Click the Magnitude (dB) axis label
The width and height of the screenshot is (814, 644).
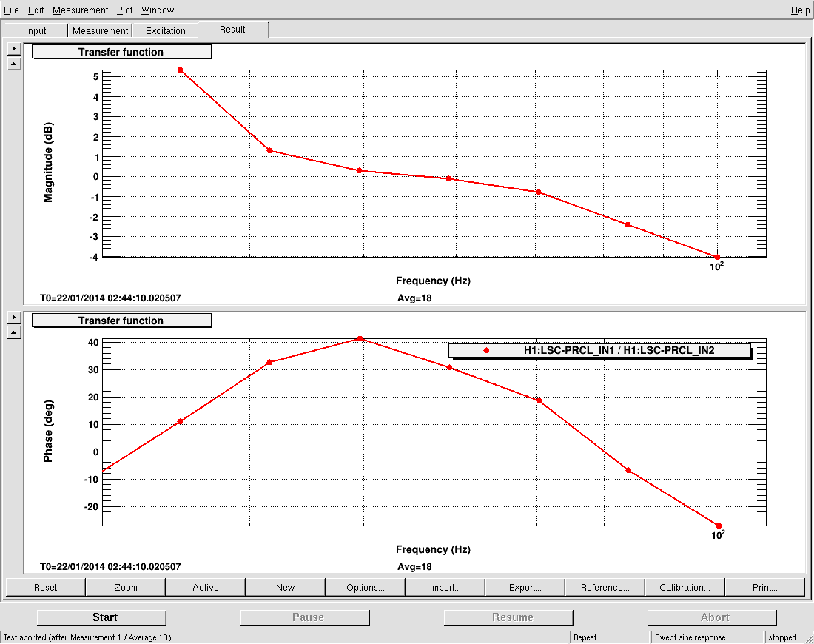coord(48,162)
